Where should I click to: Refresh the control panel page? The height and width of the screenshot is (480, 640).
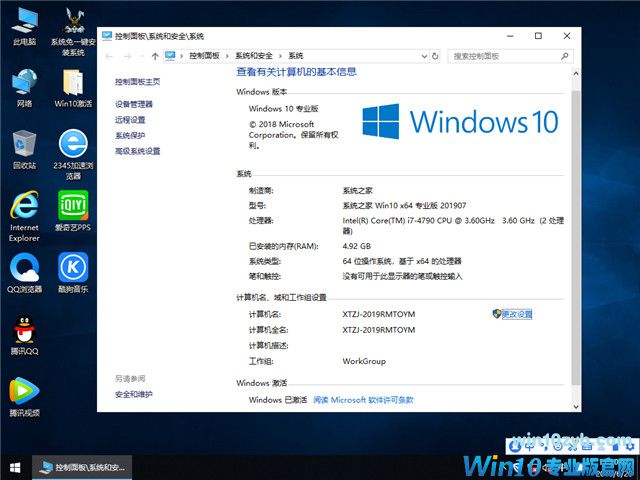coord(435,56)
